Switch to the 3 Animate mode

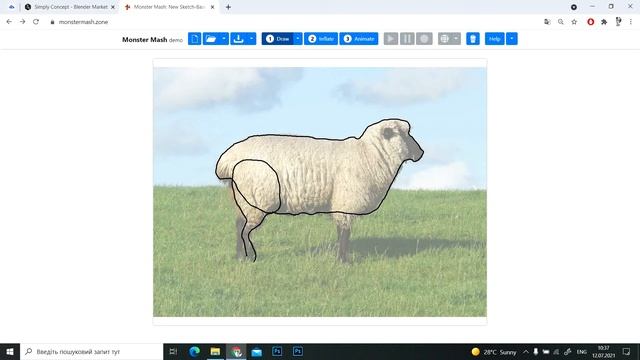point(359,39)
